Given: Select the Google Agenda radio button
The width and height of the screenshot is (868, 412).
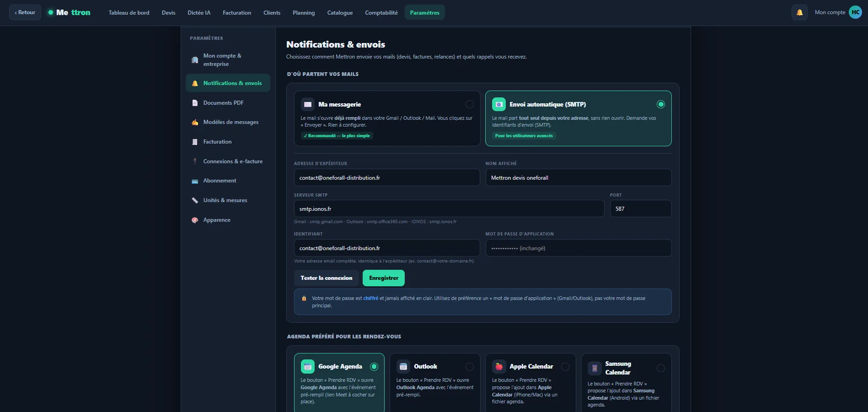Looking at the screenshot, I should tap(374, 367).
